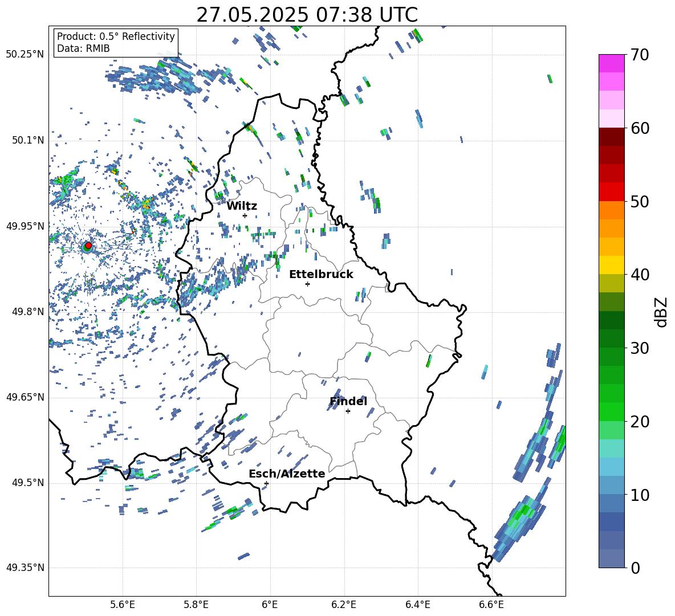Pick the dark maroon colorbar segment below 60
This screenshot has width=675, height=616.
coord(611,137)
